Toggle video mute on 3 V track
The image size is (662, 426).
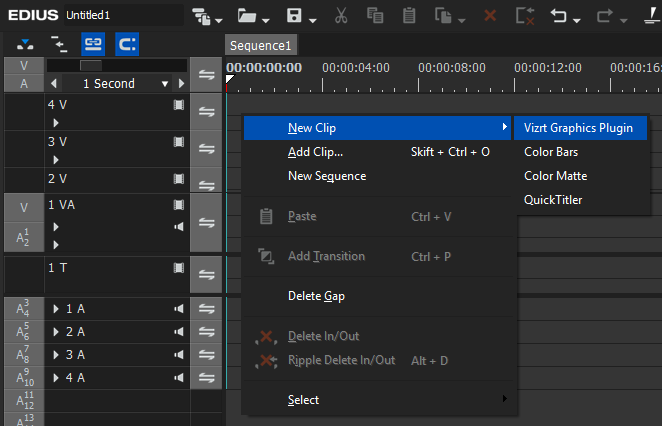pyautogui.click(x=179, y=141)
